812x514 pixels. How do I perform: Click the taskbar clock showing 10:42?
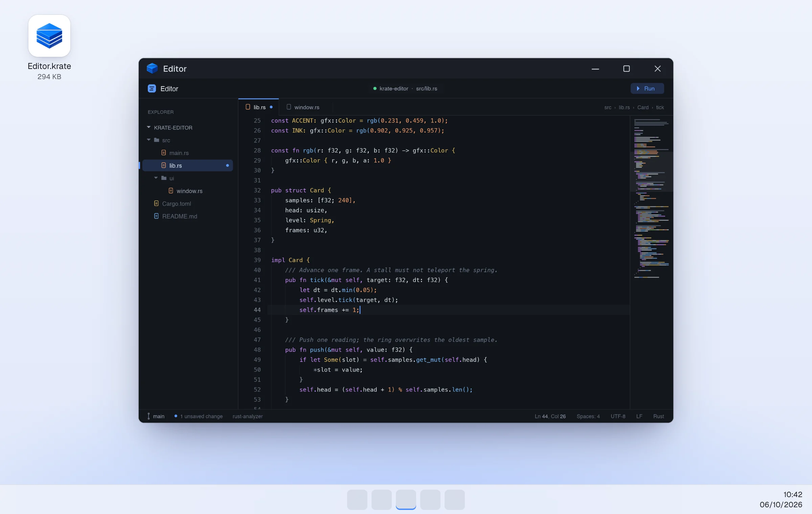tap(792, 494)
